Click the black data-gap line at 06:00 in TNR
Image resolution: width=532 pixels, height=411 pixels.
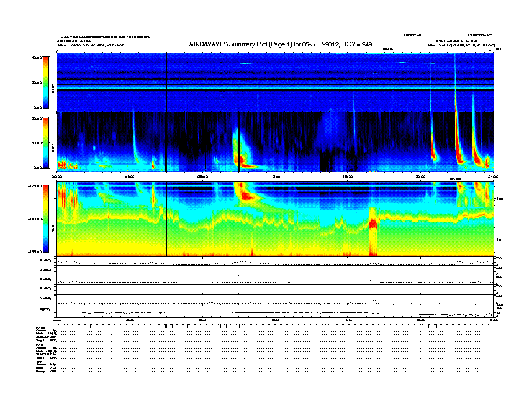click(167, 219)
